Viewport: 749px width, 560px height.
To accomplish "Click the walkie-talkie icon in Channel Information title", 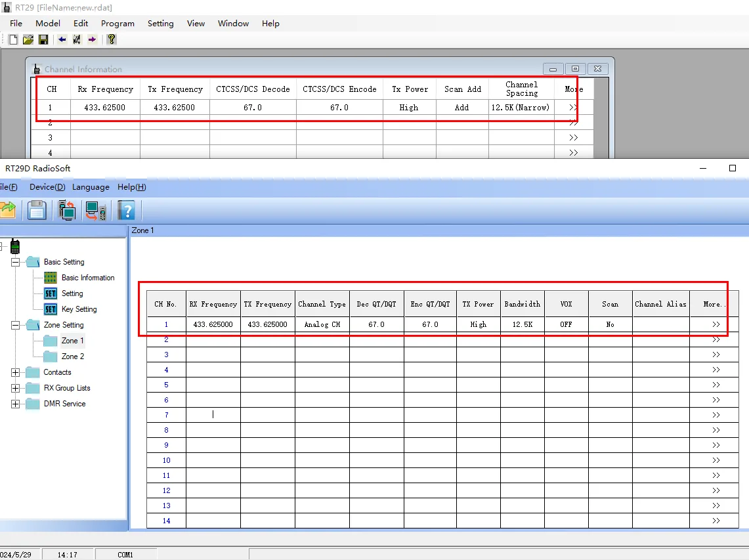I will 37,69.
